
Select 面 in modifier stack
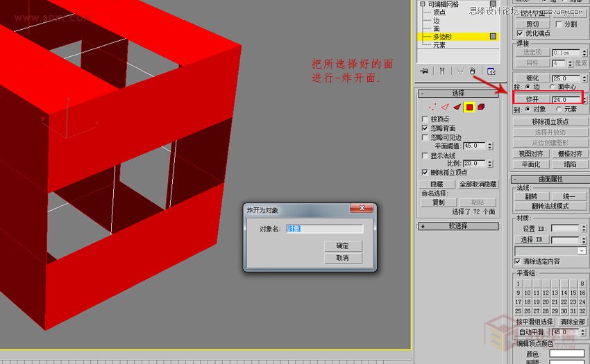point(436,28)
